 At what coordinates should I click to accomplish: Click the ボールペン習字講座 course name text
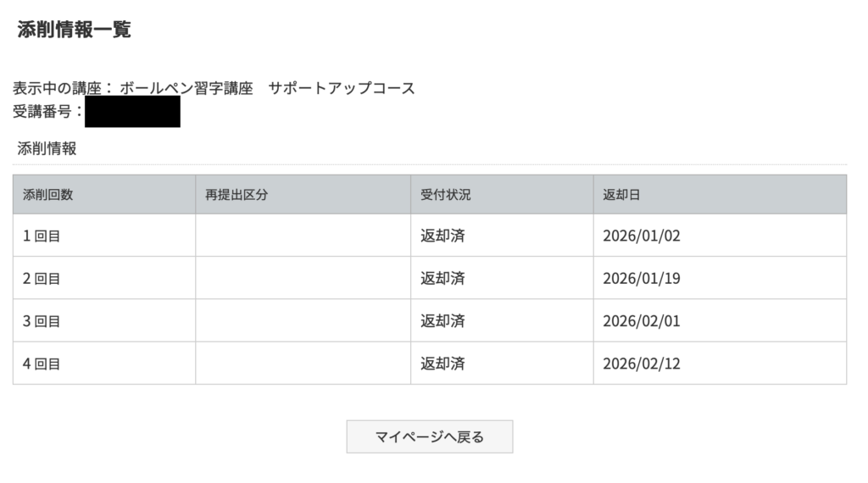186,88
